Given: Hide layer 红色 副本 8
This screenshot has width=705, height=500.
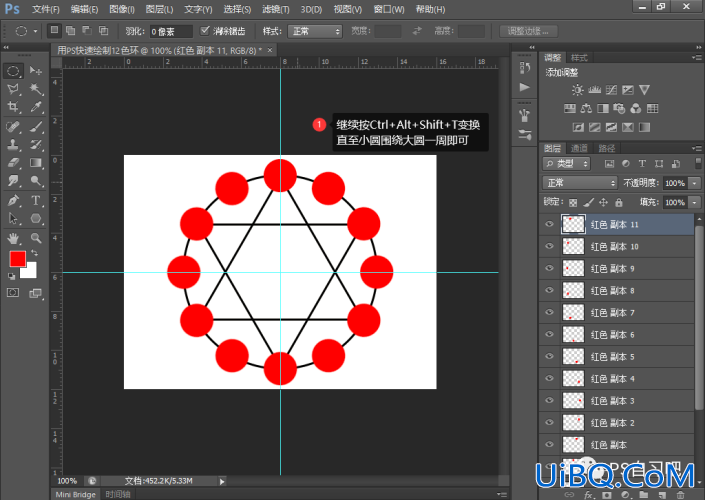Looking at the screenshot, I should pyautogui.click(x=549, y=290).
